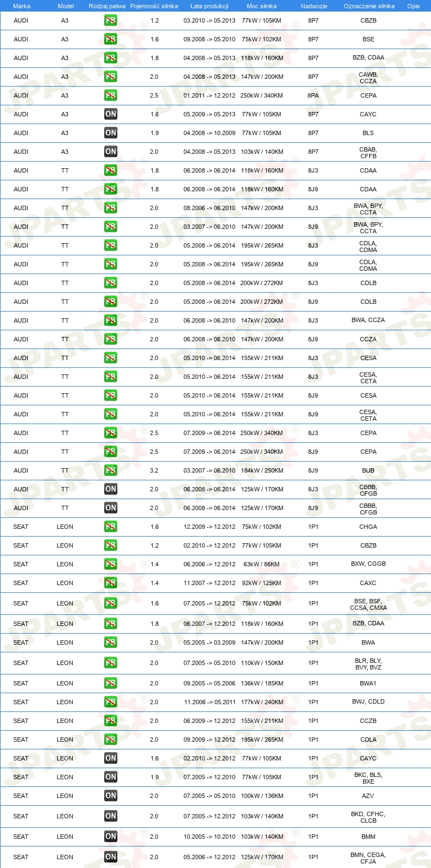Select body code 8PA for the Audi A3 2.5
Image resolution: width=431 pixels, height=868 pixels.
click(x=313, y=95)
